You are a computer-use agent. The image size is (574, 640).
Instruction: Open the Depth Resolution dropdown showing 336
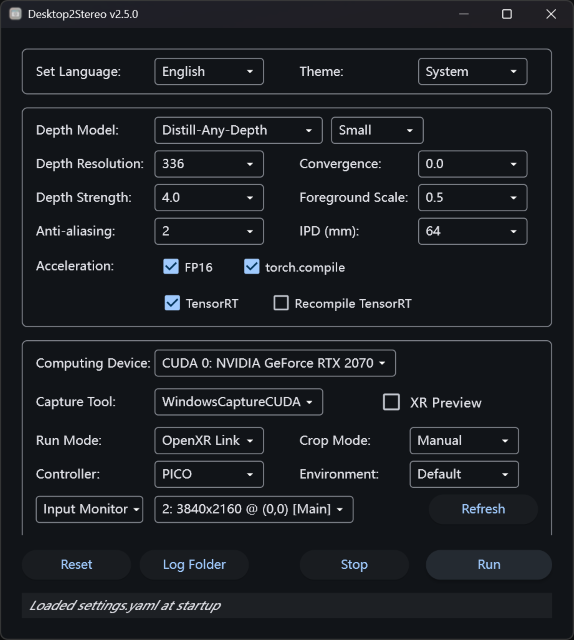pyautogui.click(x=209, y=164)
